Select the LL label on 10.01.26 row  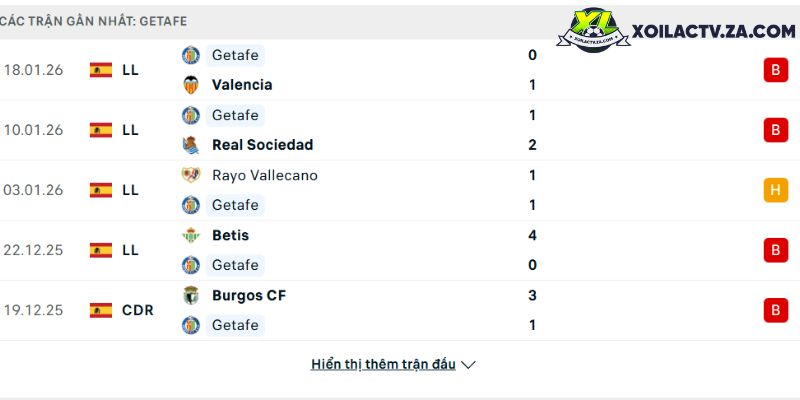point(130,130)
